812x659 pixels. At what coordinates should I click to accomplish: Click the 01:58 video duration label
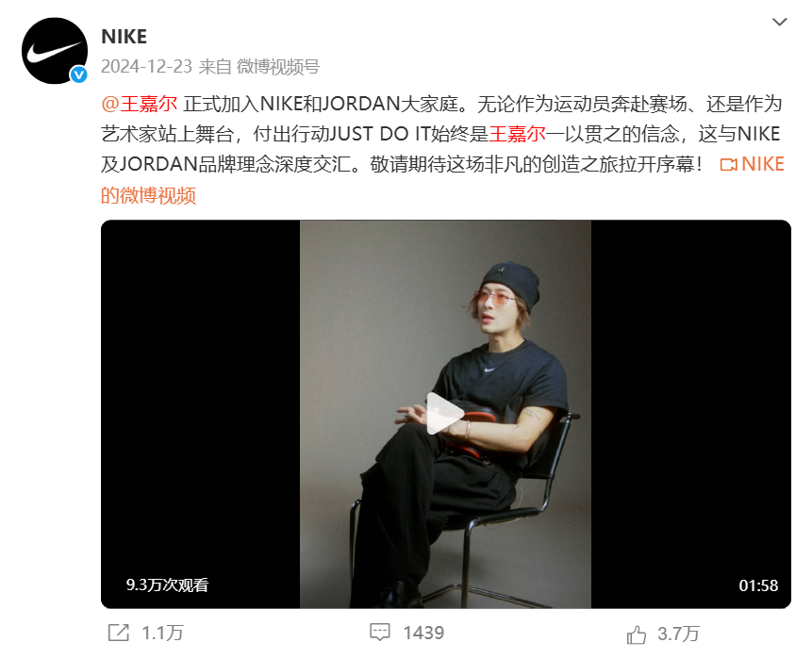tap(758, 585)
